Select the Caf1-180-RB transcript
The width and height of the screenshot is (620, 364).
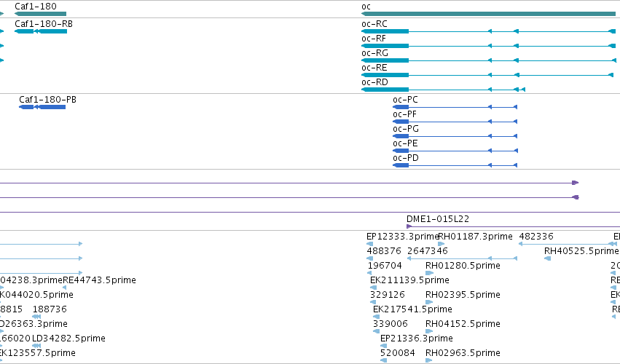pos(41,31)
